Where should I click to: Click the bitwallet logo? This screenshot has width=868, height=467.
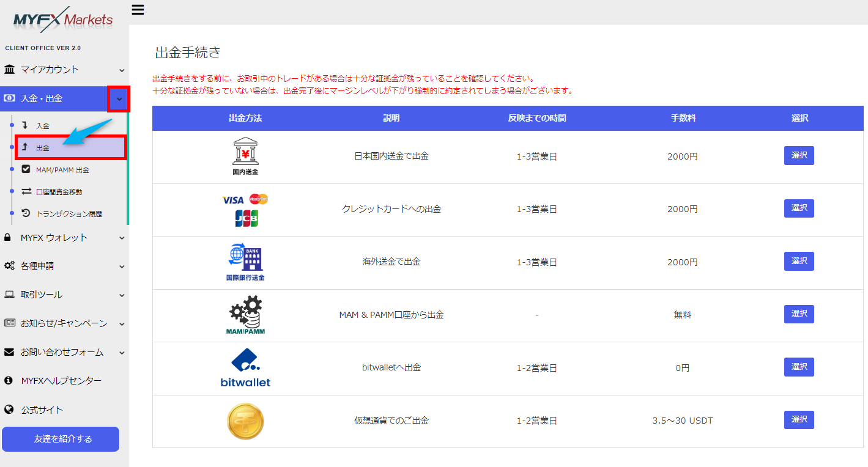coord(245,368)
